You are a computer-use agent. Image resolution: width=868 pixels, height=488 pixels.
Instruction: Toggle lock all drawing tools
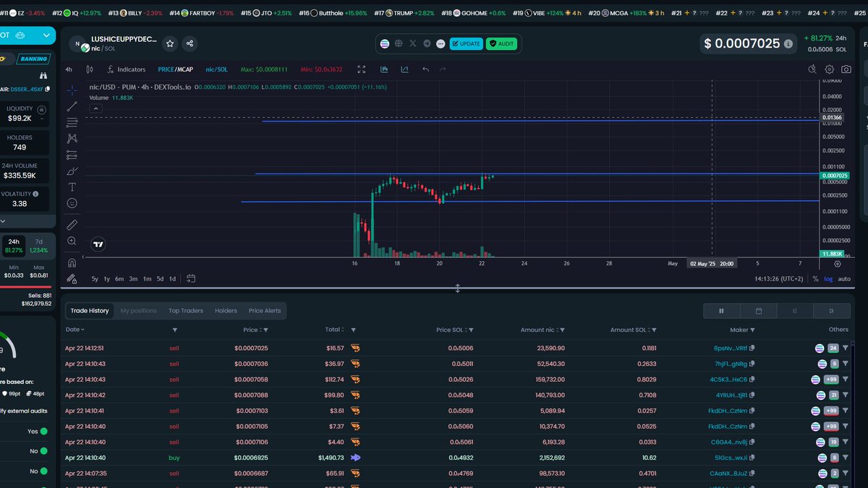point(72,278)
